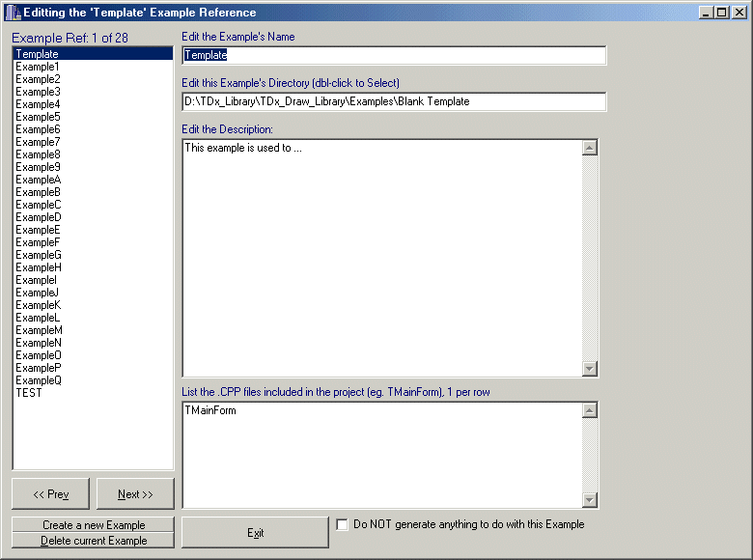Click the Example's Name field

click(x=394, y=55)
